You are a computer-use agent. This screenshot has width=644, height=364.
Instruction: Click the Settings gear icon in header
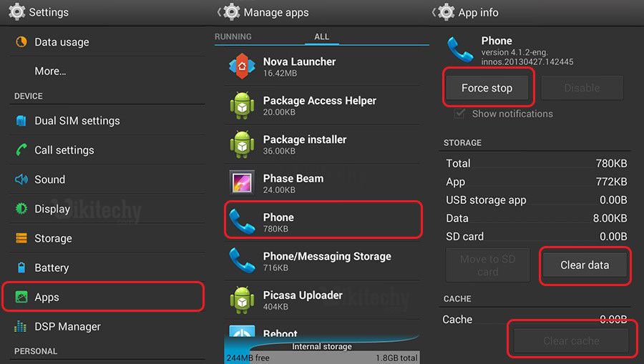pos(17,12)
